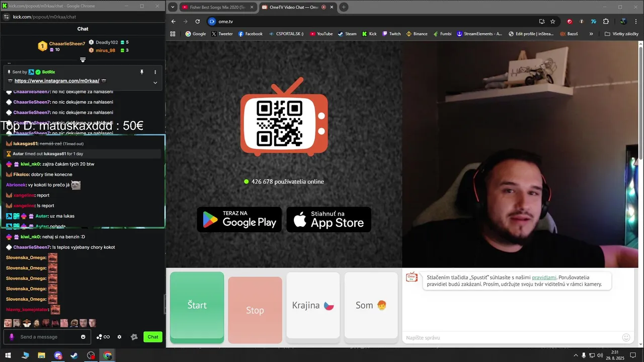Collapse the pinned message chevron
The height and width of the screenshot is (362, 644).
pyautogui.click(x=155, y=82)
